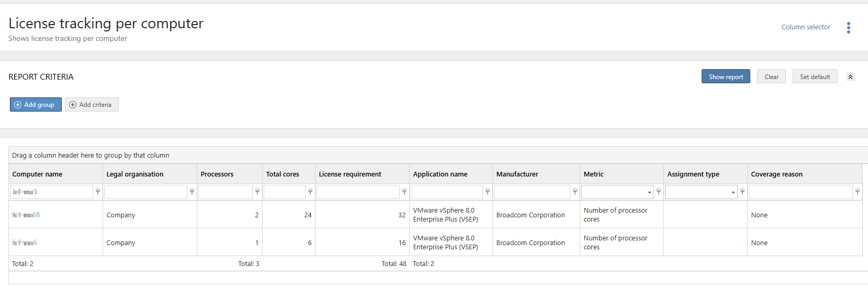868x287 pixels.
Task: Focus the Manufacturer filter input
Action: (532, 192)
